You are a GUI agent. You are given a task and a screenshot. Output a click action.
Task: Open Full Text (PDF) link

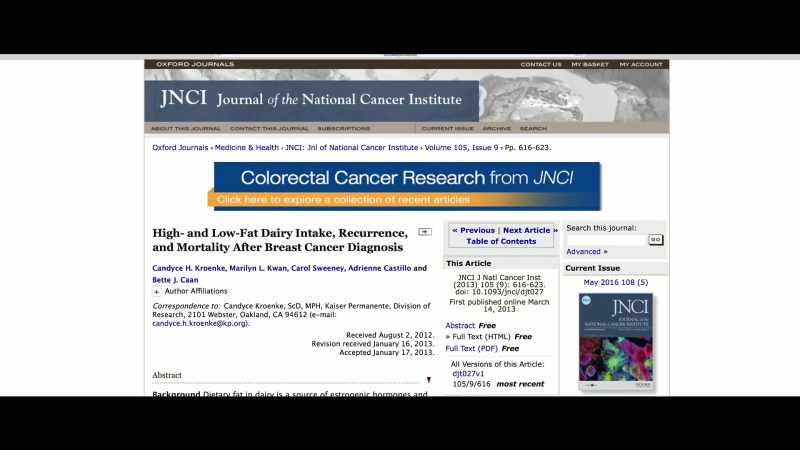471,348
